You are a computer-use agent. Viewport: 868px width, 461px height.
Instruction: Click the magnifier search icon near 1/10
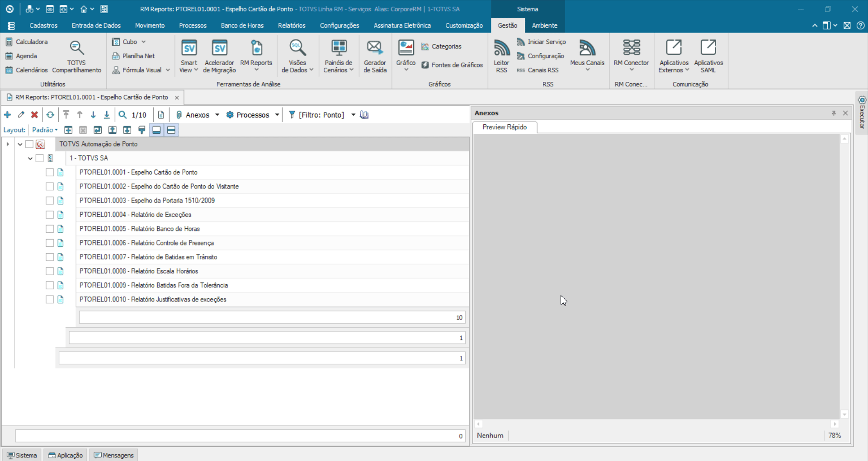[123, 115]
